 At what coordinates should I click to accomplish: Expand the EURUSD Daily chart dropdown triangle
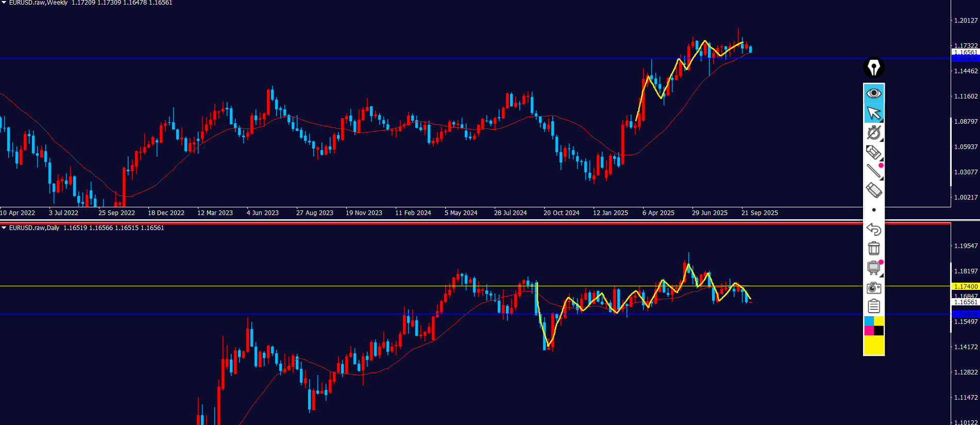pyautogui.click(x=4, y=227)
